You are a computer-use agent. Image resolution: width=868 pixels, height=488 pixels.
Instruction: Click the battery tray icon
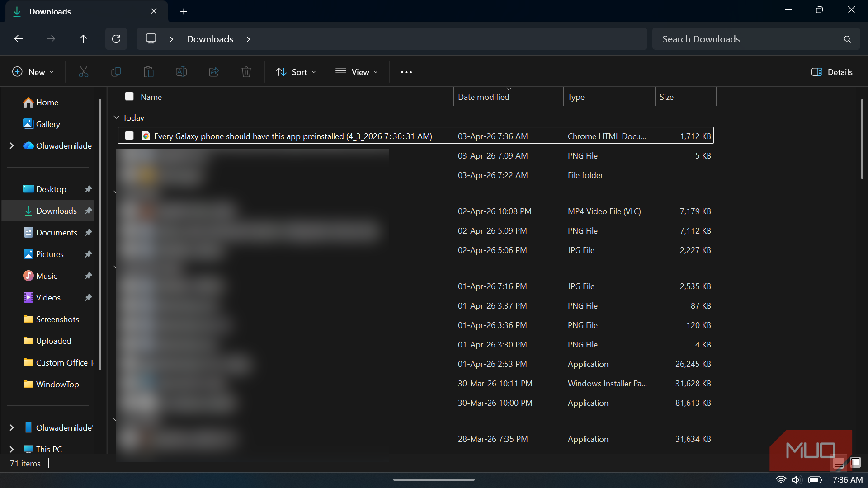tap(815, 480)
